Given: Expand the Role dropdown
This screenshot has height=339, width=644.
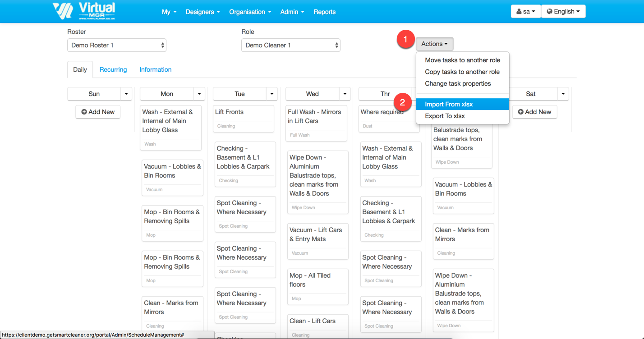Looking at the screenshot, I should tap(291, 45).
